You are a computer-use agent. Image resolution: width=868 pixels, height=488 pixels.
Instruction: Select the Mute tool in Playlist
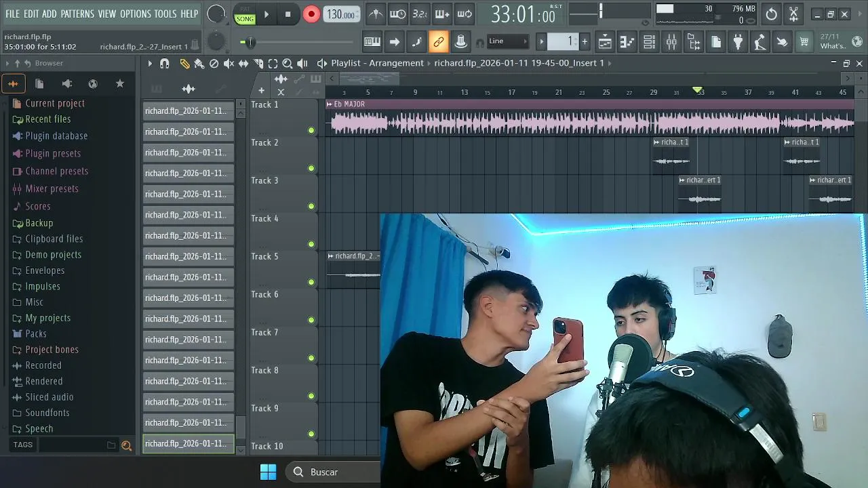(x=229, y=63)
